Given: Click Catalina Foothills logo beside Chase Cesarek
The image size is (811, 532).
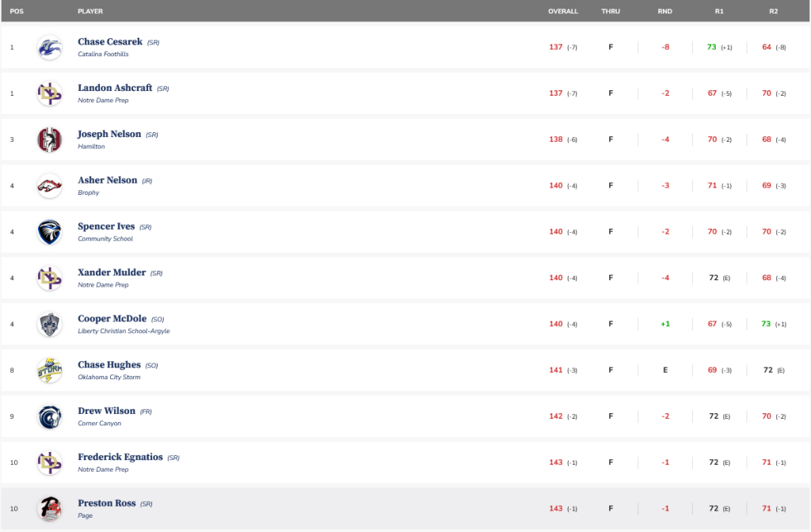Looking at the screenshot, I should pyautogui.click(x=49, y=47).
